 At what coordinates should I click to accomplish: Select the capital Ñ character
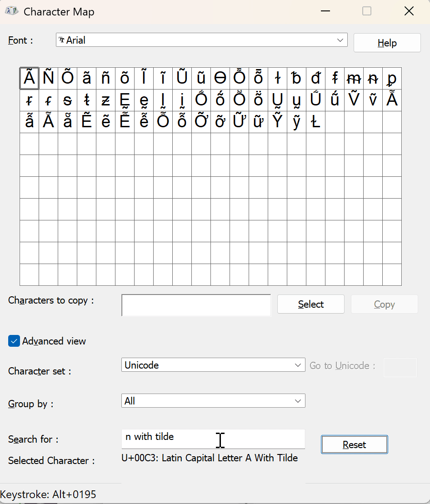click(x=48, y=78)
